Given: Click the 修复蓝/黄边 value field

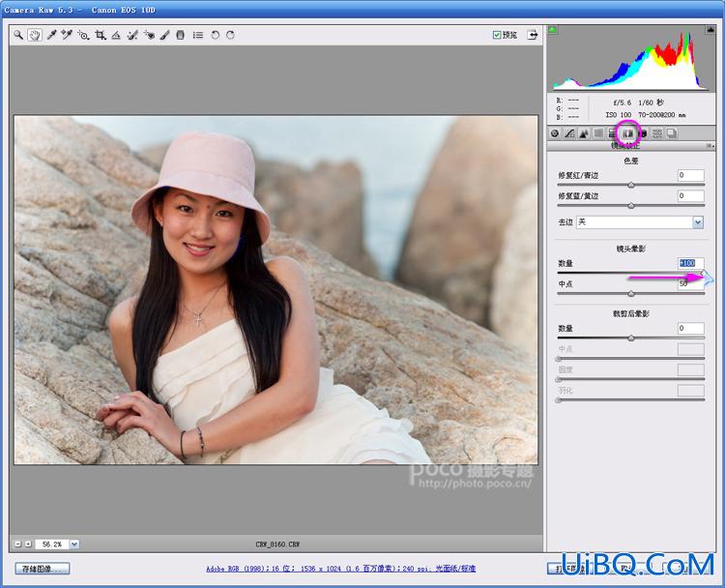Looking at the screenshot, I should tap(691, 196).
